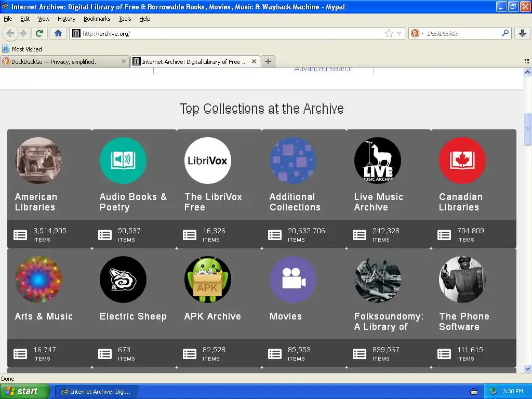The height and width of the screenshot is (399, 532).
Task: Click the keyboard icon in taskbar
Action: pyautogui.click(x=474, y=392)
